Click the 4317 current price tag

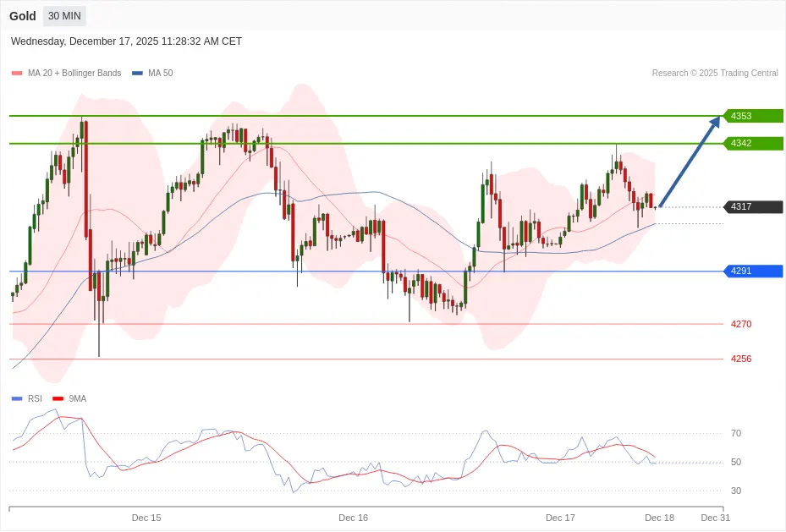pyautogui.click(x=752, y=206)
